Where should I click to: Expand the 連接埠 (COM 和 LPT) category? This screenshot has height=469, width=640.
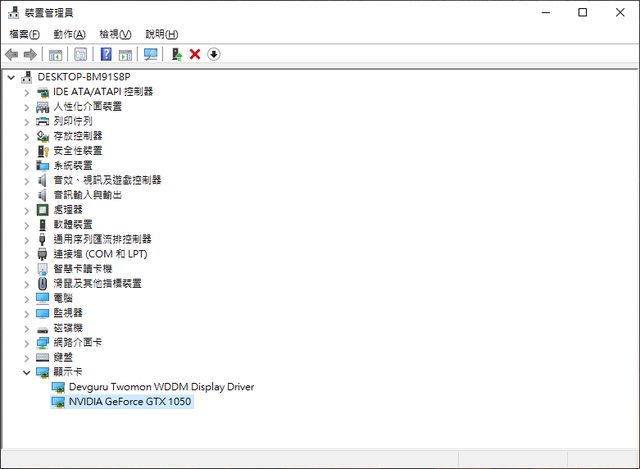coord(27,254)
